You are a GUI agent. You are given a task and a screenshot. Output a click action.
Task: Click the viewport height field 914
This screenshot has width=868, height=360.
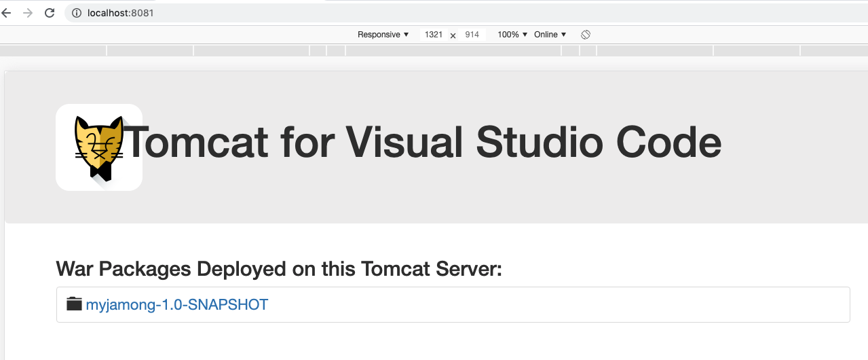(472, 35)
